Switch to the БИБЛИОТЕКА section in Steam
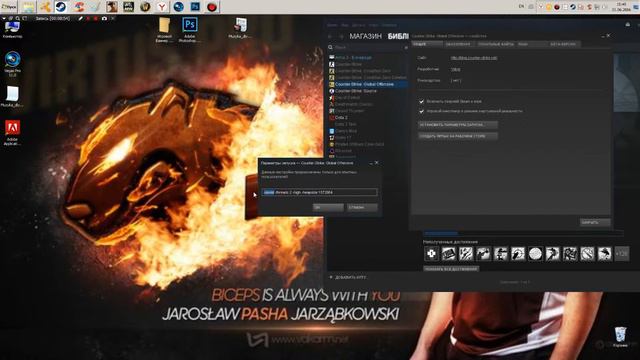 pyautogui.click(x=398, y=36)
